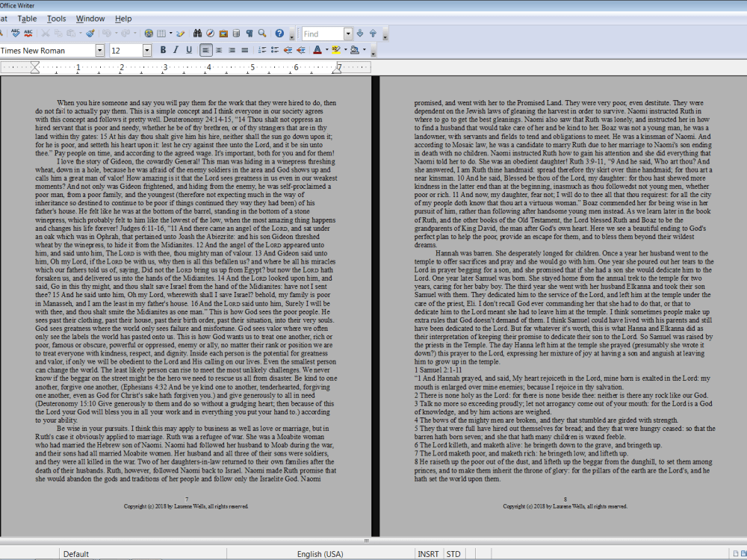This screenshot has height=560, width=747.
Task: Click the '1 Samuel 2:1-11' line
Action: pos(438,370)
